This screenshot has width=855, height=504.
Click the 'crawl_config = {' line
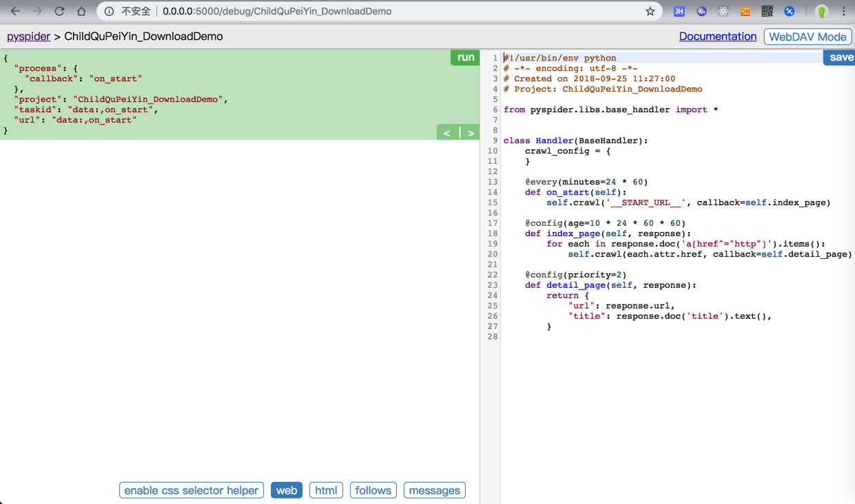coord(568,151)
